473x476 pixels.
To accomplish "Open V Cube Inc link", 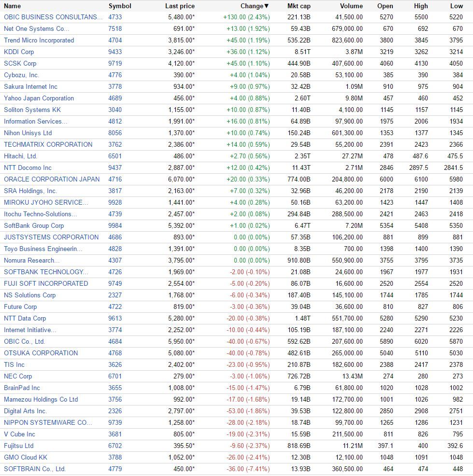I will [x=19, y=434].
